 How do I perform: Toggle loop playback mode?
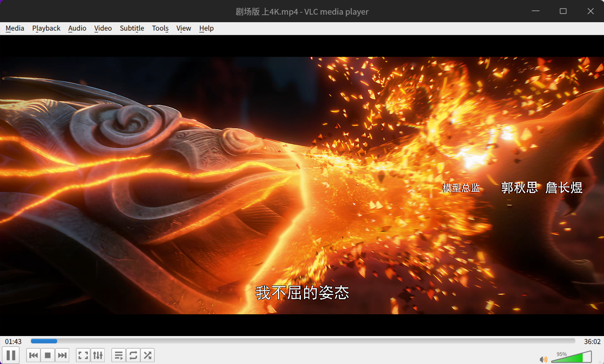[x=133, y=355]
